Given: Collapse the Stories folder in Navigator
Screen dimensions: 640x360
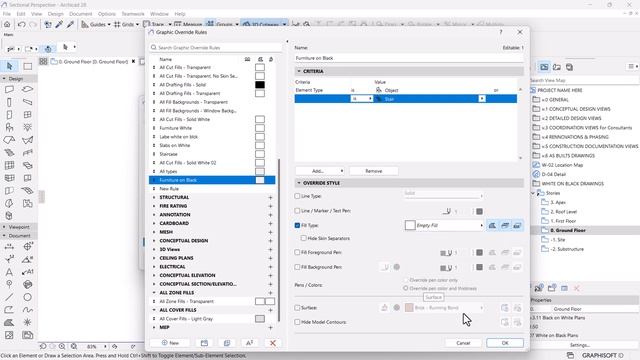Looking at the screenshot, I should pos(533,193).
